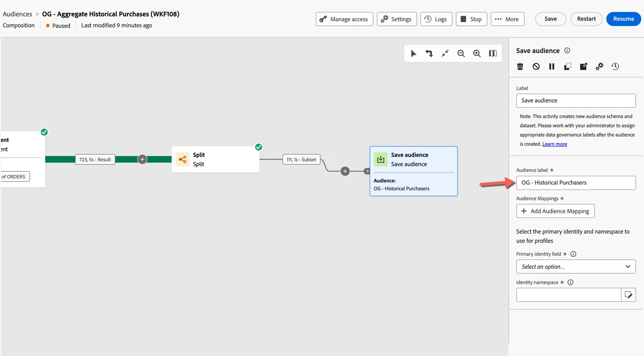Click the Label input field
This screenshot has height=356, width=644.
click(576, 101)
